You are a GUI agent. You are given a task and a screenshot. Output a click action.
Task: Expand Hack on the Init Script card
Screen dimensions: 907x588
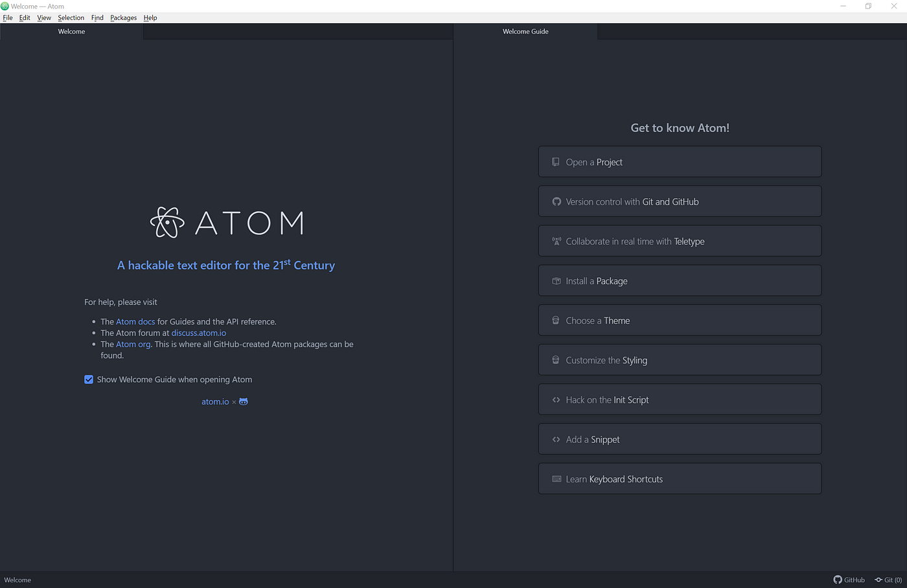[680, 400]
